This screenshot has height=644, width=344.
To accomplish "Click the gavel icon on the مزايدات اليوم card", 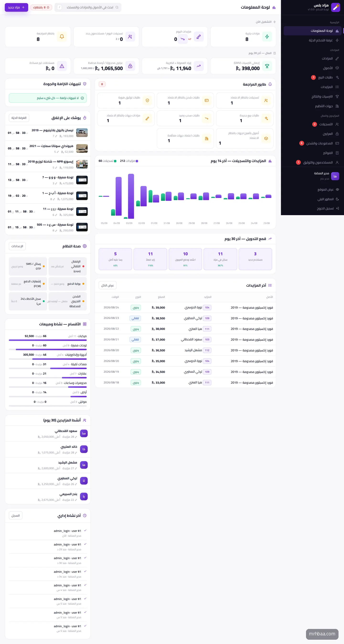I will pos(199,37).
